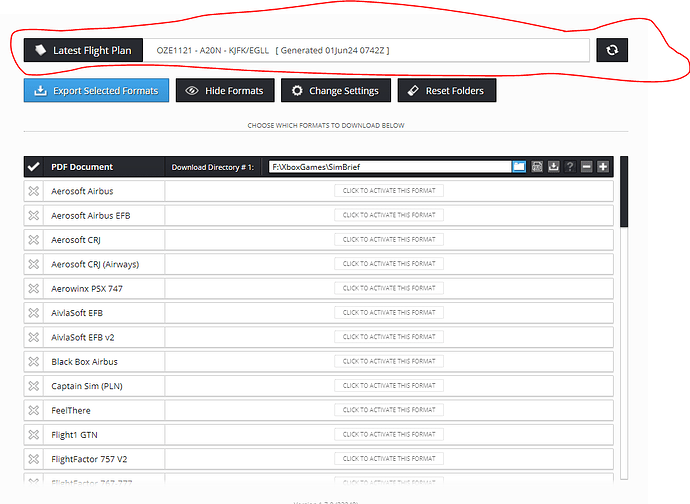
Task: Edit the Download Directory #1 path field
Action: [x=390, y=167]
